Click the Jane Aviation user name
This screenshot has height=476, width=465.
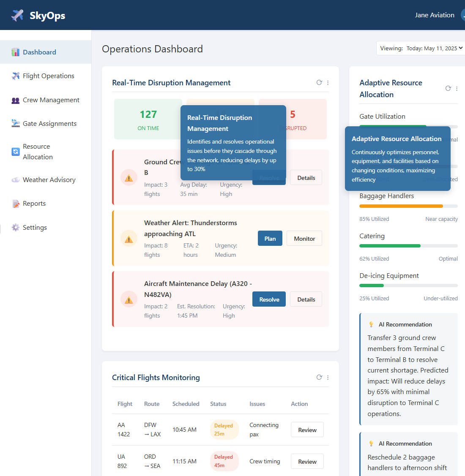point(435,15)
